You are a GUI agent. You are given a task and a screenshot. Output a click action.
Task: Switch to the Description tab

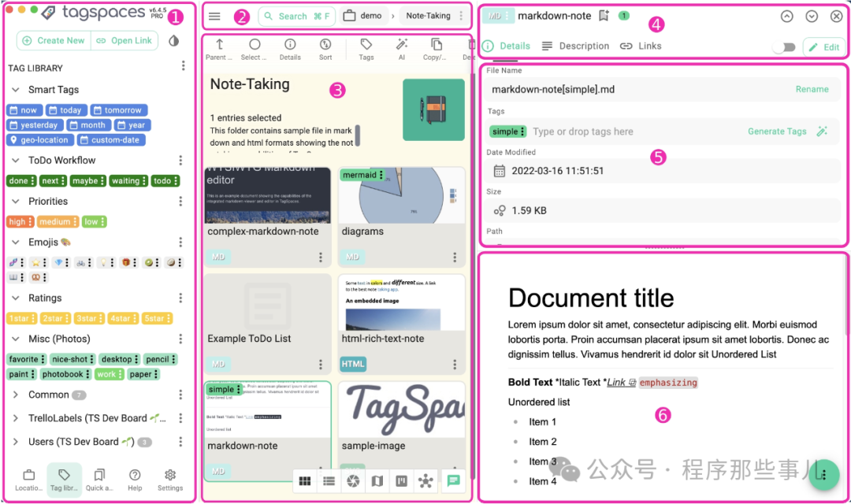(575, 46)
